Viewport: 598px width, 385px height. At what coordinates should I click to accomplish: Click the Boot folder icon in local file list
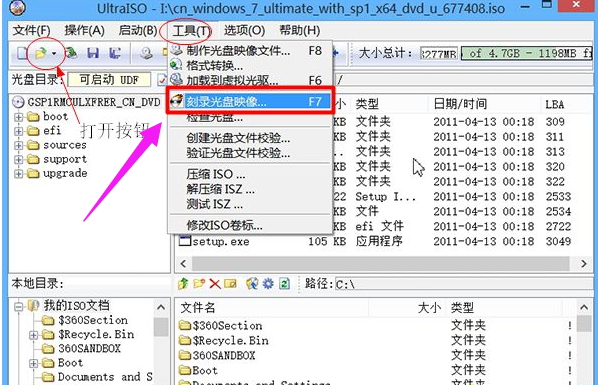tap(185, 371)
